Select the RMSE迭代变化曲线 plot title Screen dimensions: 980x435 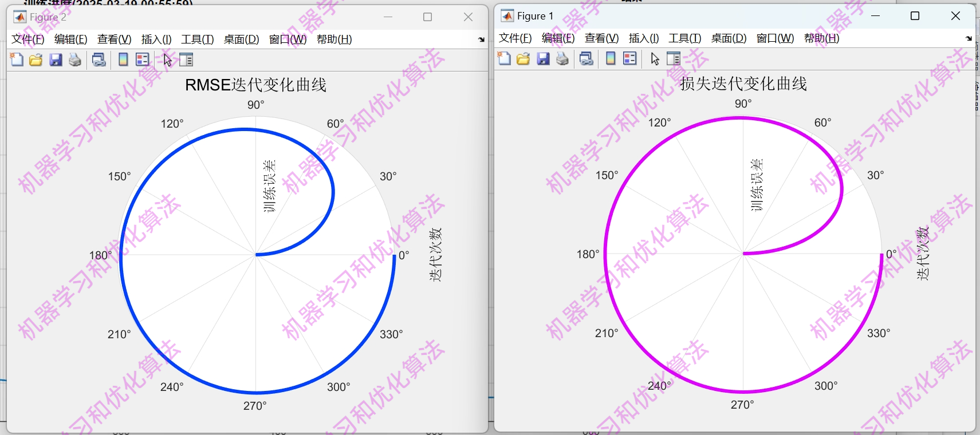pyautogui.click(x=255, y=85)
